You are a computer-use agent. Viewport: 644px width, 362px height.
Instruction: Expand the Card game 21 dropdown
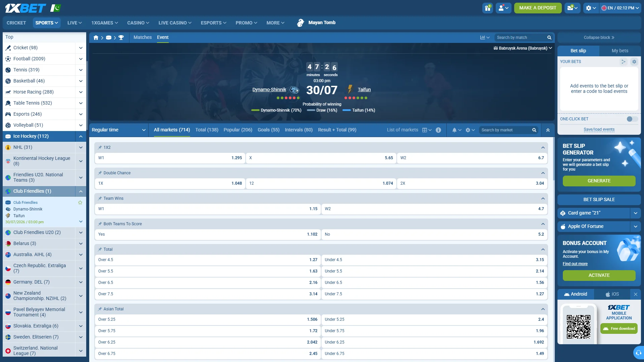click(x=636, y=213)
